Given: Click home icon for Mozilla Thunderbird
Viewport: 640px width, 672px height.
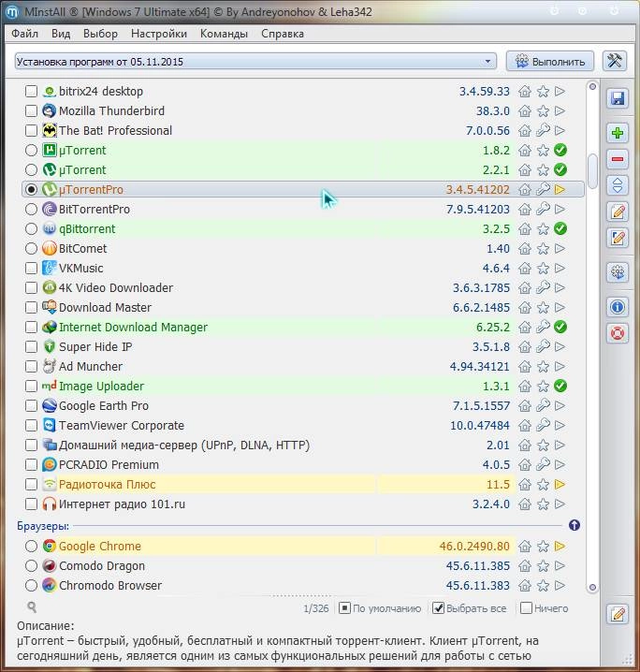Looking at the screenshot, I should 525,111.
